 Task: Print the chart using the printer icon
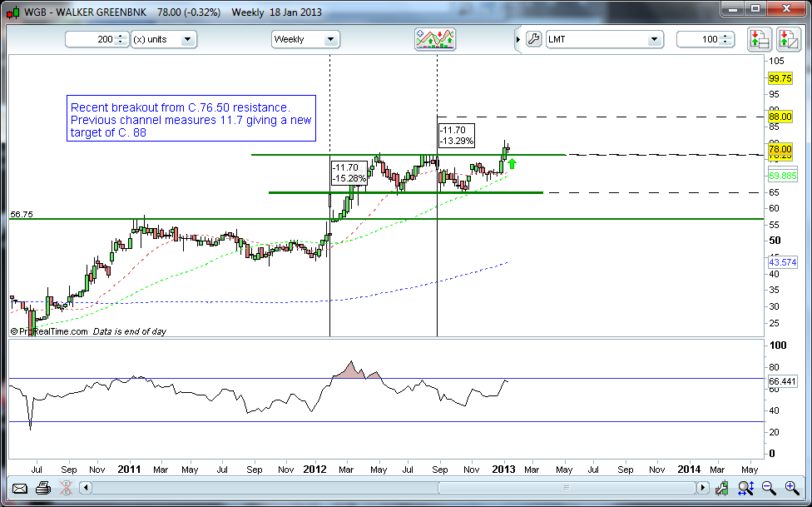43,489
